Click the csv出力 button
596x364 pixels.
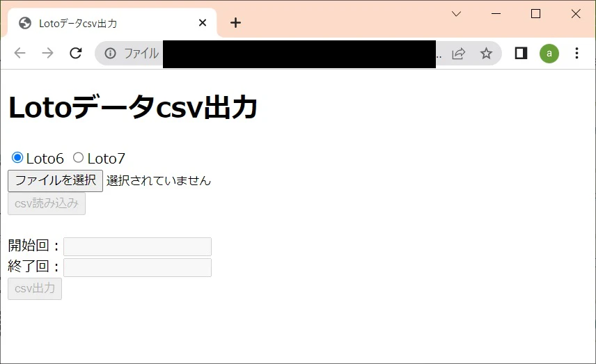[35, 289]
